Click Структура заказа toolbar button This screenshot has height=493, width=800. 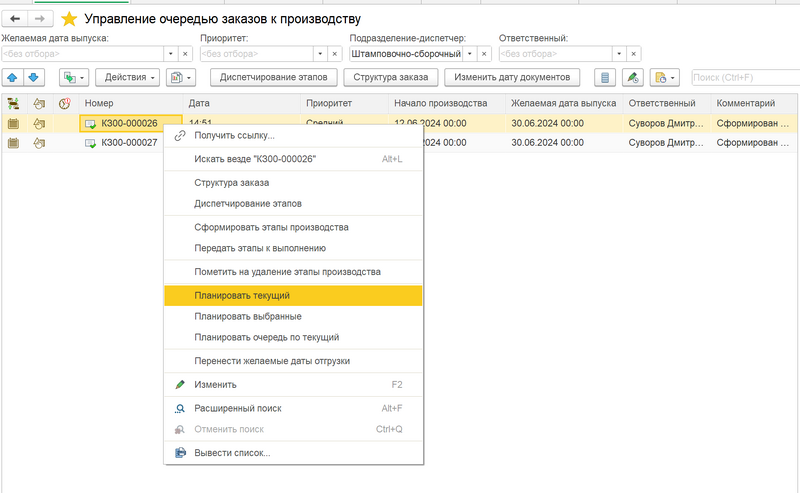[391, 78]
